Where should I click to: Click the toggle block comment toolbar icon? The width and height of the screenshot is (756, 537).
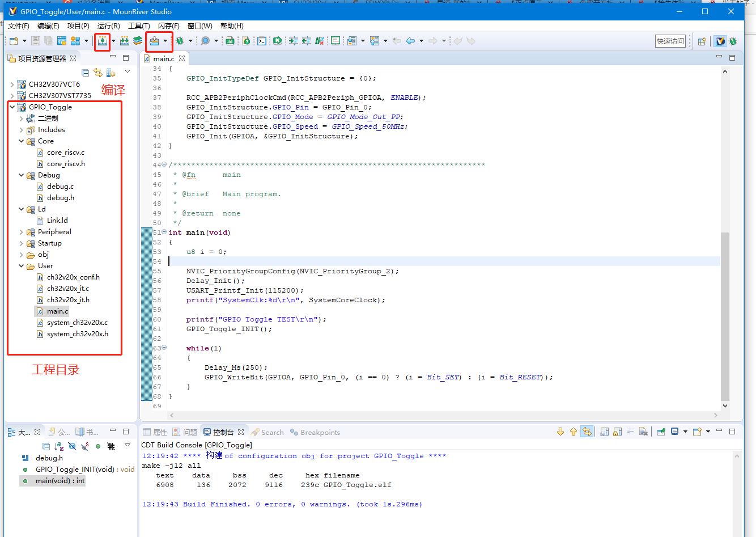[320, 41]
